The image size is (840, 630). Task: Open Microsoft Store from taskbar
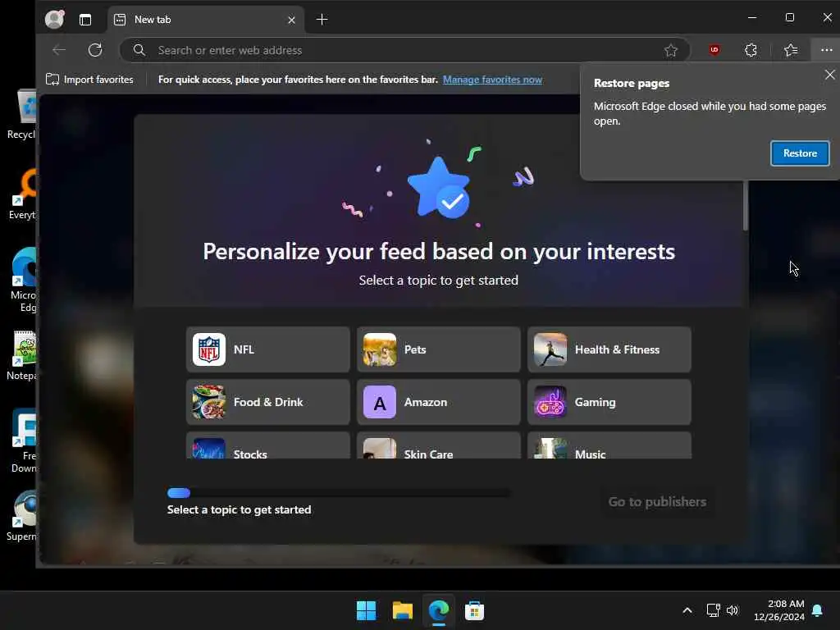(x=475, y=610)
